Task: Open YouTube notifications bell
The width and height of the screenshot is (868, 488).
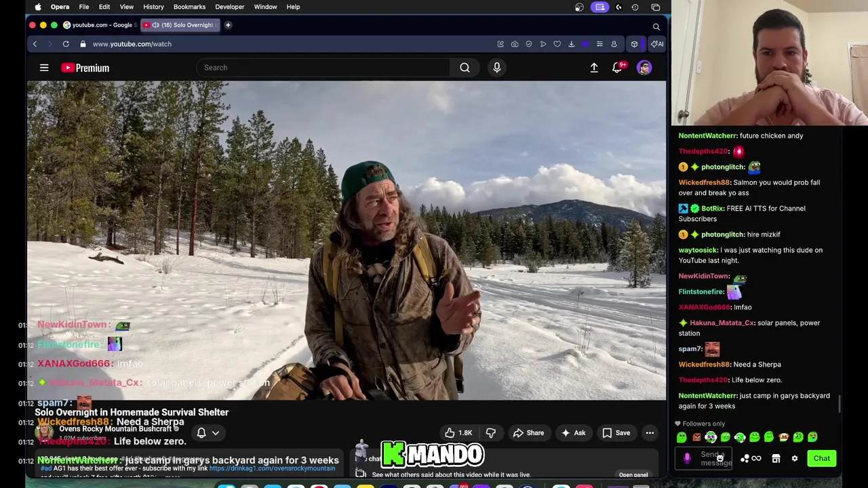Action: 616,68
